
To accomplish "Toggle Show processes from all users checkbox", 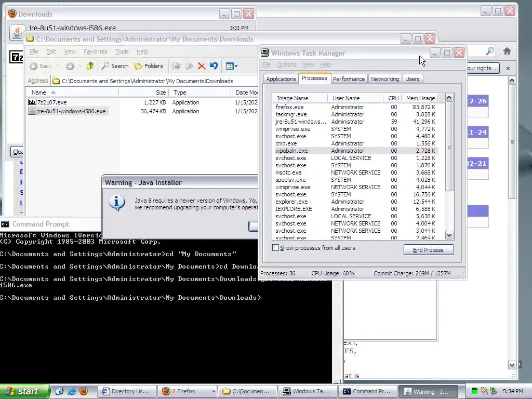I will pos(275,248).
